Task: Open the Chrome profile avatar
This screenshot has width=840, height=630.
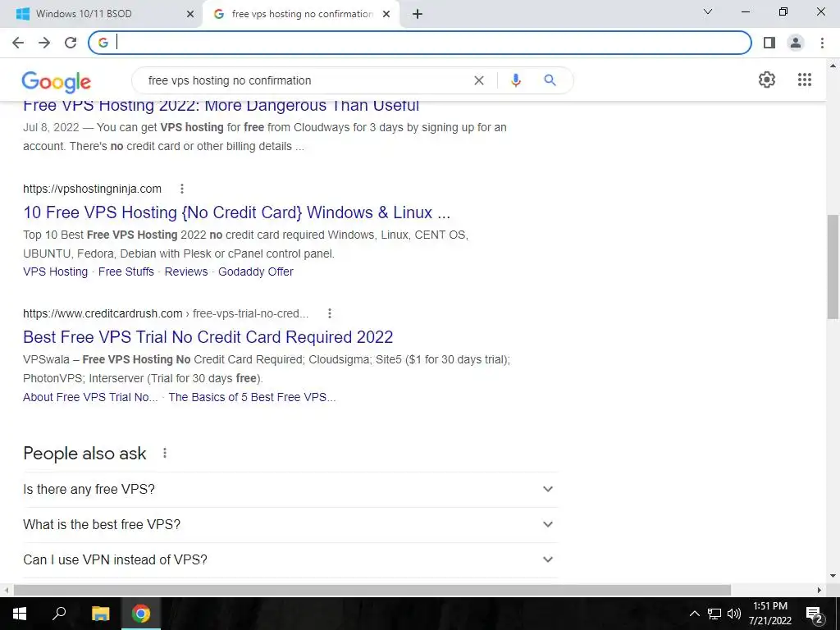Action: click(796, 43)
